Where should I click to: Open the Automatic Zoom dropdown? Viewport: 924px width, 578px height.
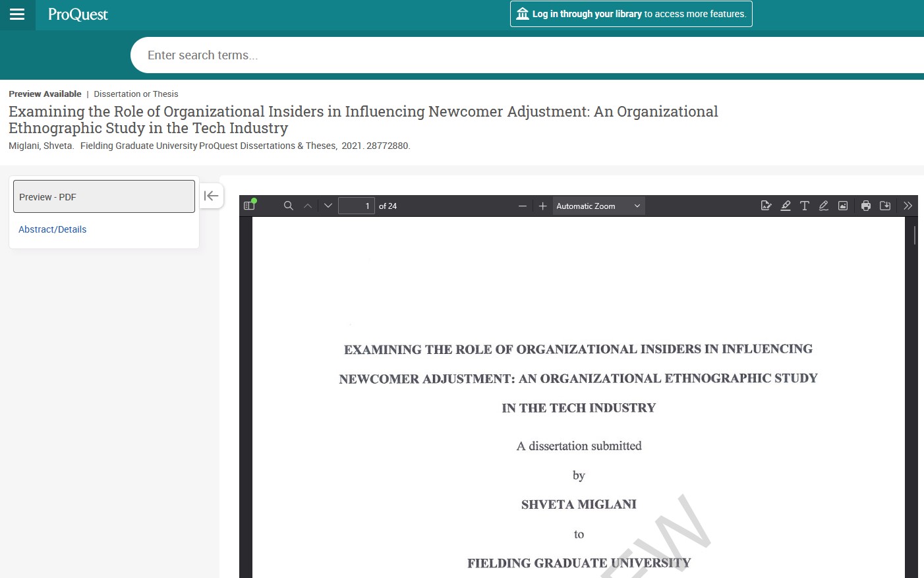[x=598, y=206]
